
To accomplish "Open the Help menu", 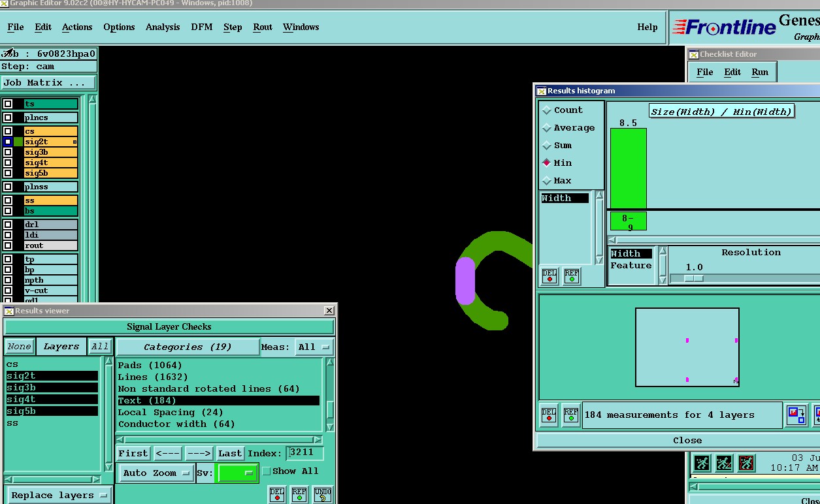I will pyautogui.click(x=648, y=27).
